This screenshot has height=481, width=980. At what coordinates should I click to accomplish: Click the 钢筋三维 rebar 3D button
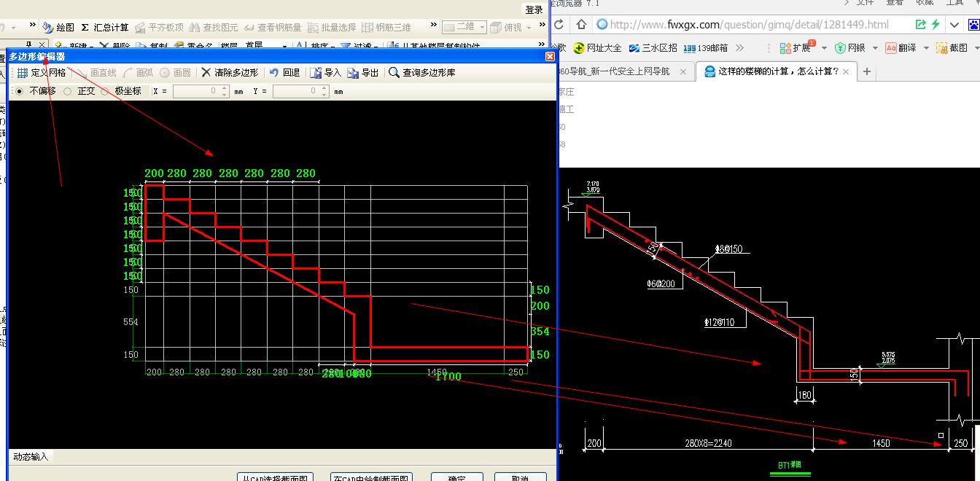pos(386,28)
